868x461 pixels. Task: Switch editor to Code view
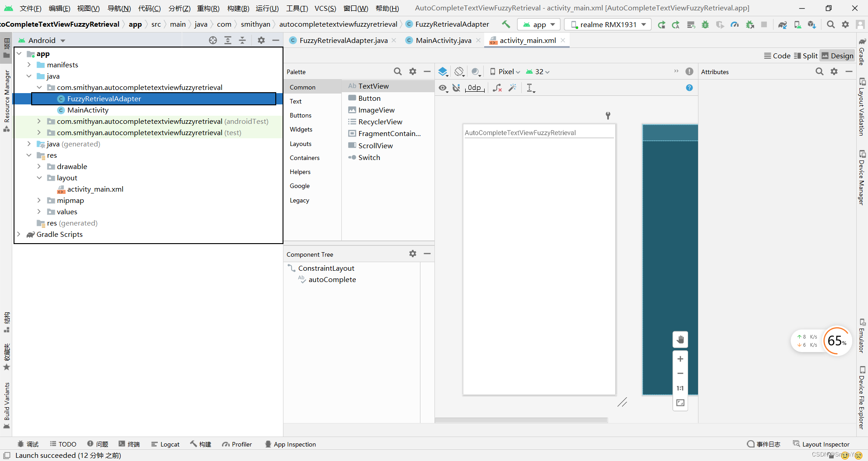(x=777, y=56)
